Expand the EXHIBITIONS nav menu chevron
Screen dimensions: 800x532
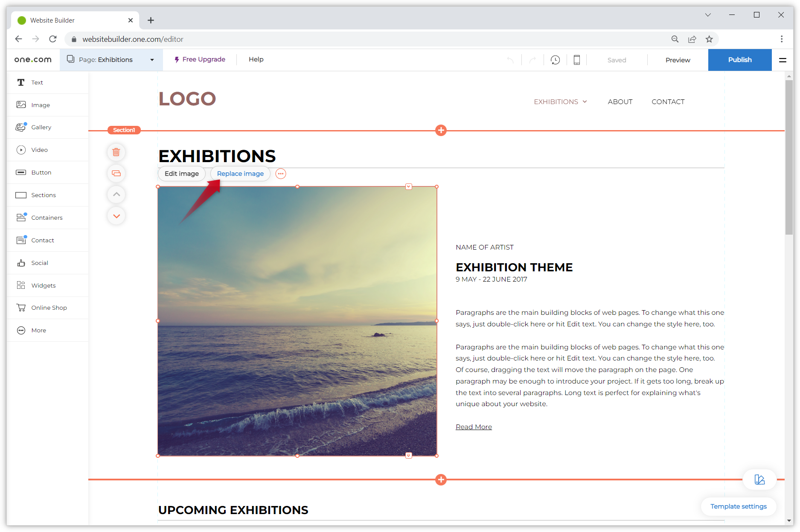[585, 102]
